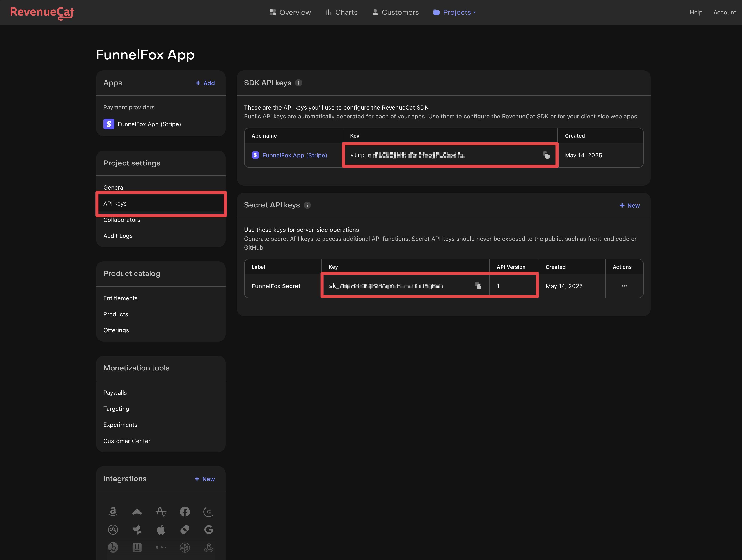Copy the FunnelFox Secret key

coord(478,286)
